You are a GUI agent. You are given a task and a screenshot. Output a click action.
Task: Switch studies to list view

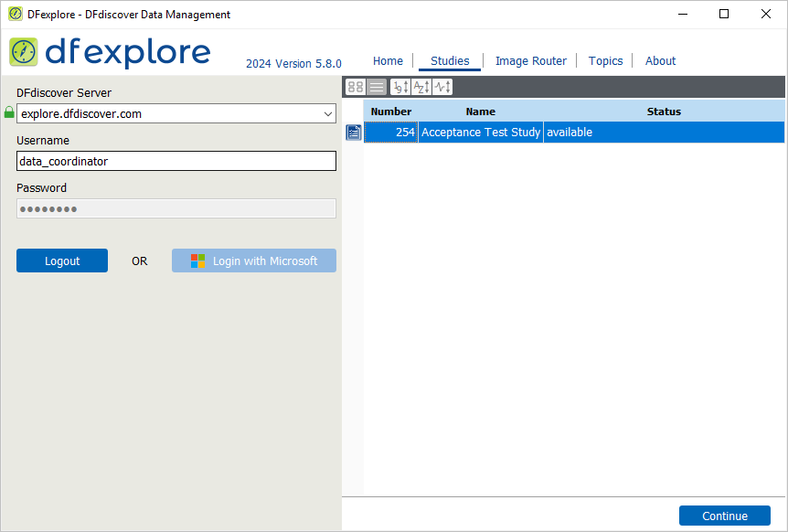(x=377, y=87)
